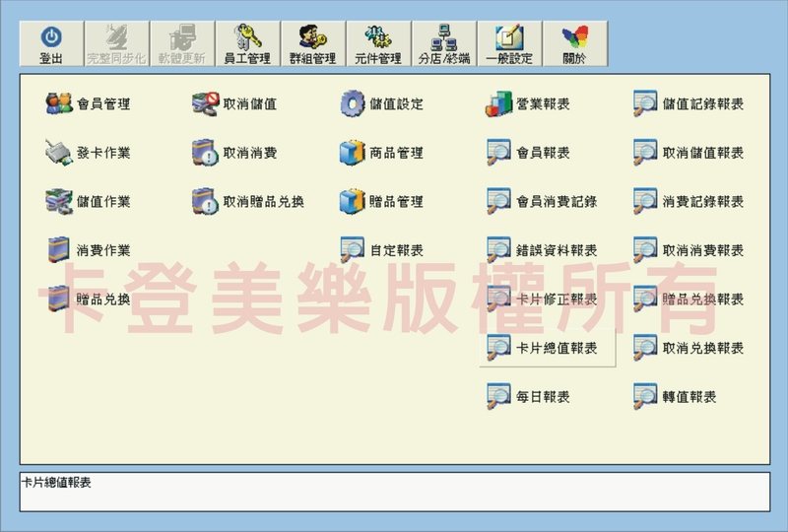Open 消費記錄報表 consumption record report
This screenshot has height=532, width=788.
(x=688, y=202)
